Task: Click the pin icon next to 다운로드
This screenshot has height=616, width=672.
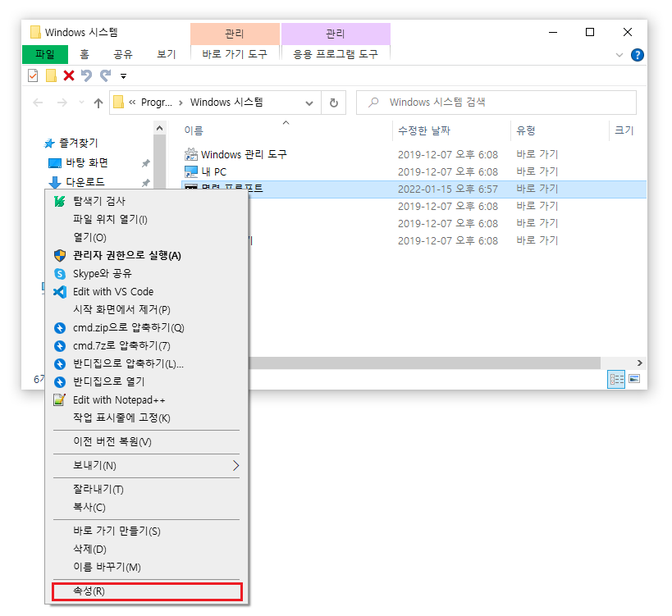Action: pyautogui.click(x=146, y=182)
